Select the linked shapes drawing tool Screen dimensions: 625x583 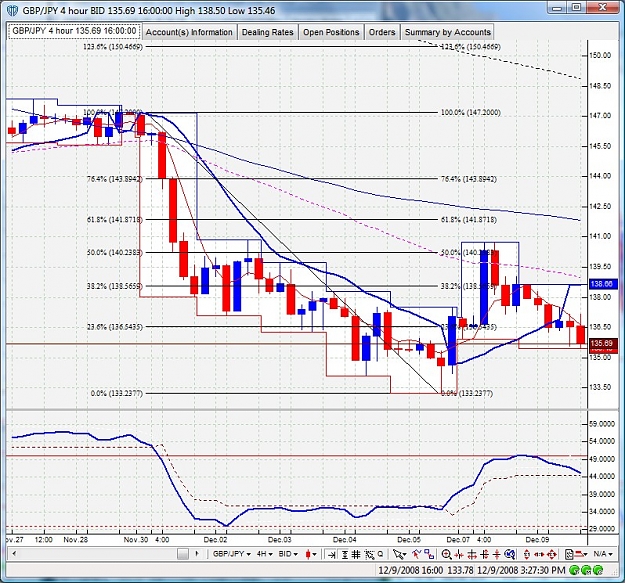point(429,554)
